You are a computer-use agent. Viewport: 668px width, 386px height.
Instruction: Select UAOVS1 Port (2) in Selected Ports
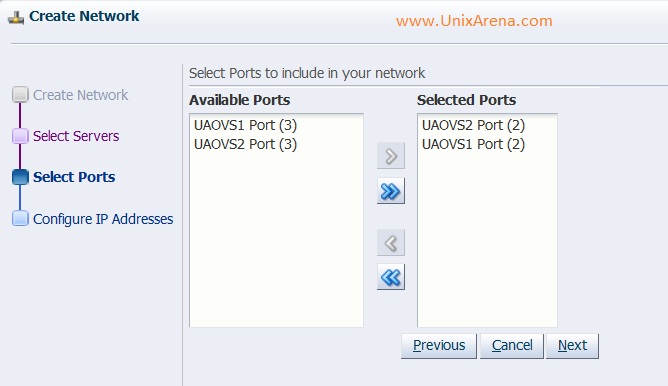473,144
